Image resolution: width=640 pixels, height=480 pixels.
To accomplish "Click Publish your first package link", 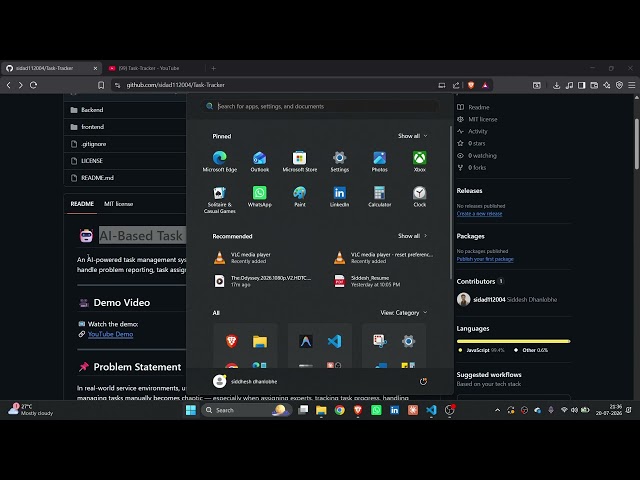I will (x=485, y=259).
